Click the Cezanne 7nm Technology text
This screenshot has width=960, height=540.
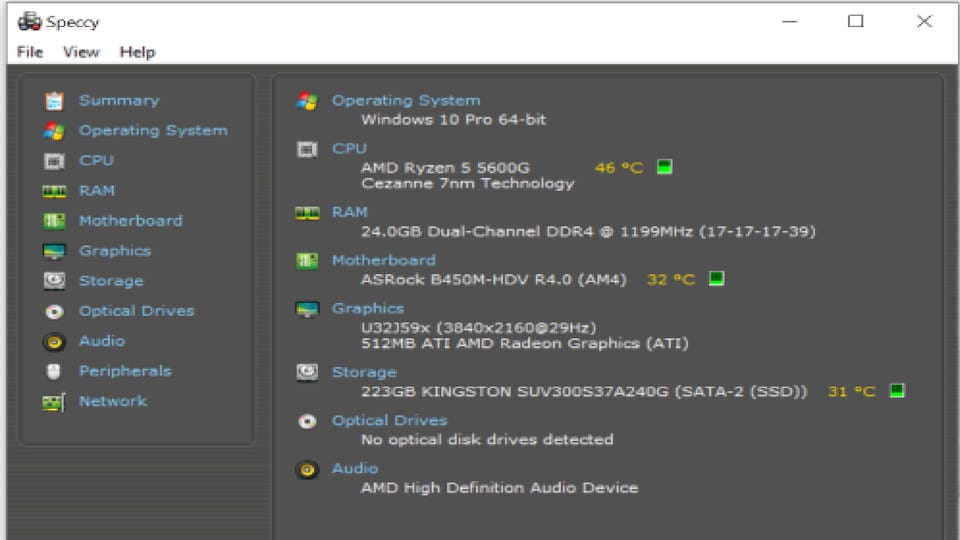point(468,183)
